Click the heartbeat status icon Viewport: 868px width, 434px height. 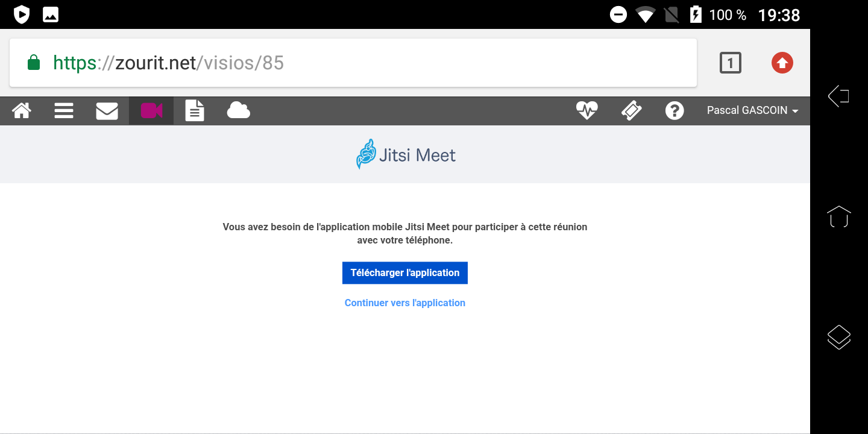[587, 111]
